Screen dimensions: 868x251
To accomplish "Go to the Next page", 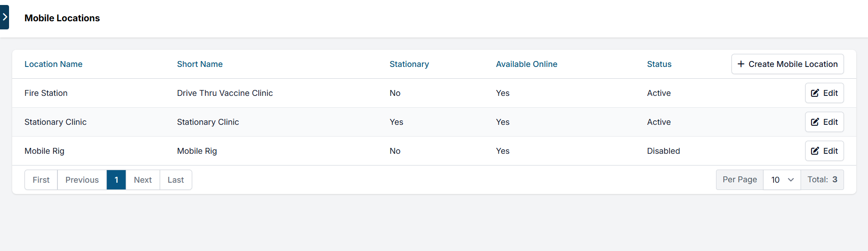I will (142, 180).
